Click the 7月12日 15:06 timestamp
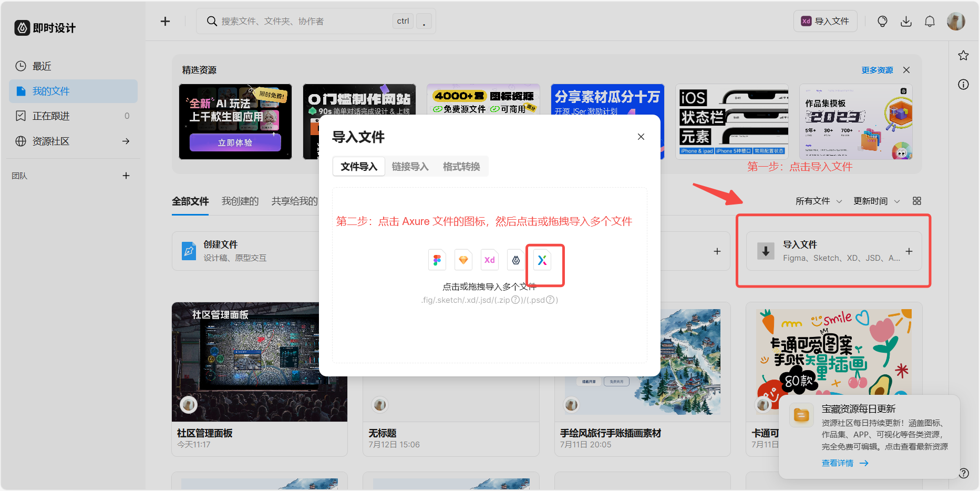The height and width of the screenshot is (491, 980). tap(394, 445)
